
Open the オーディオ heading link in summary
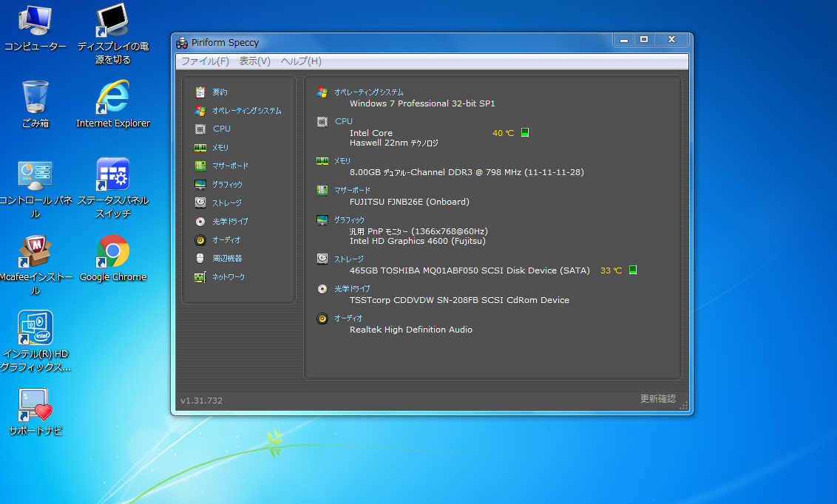pyautogui.click(x=348, y=319)
